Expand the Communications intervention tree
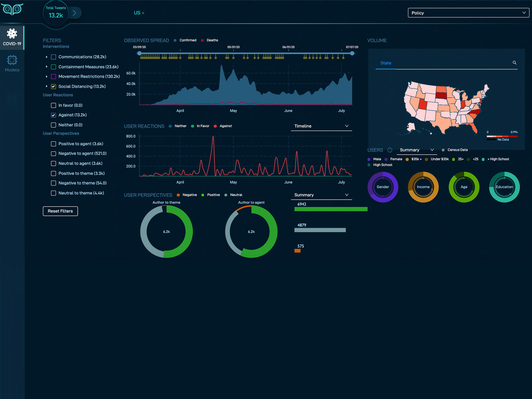This screenshot has height=399, width=532. [47, 57]
